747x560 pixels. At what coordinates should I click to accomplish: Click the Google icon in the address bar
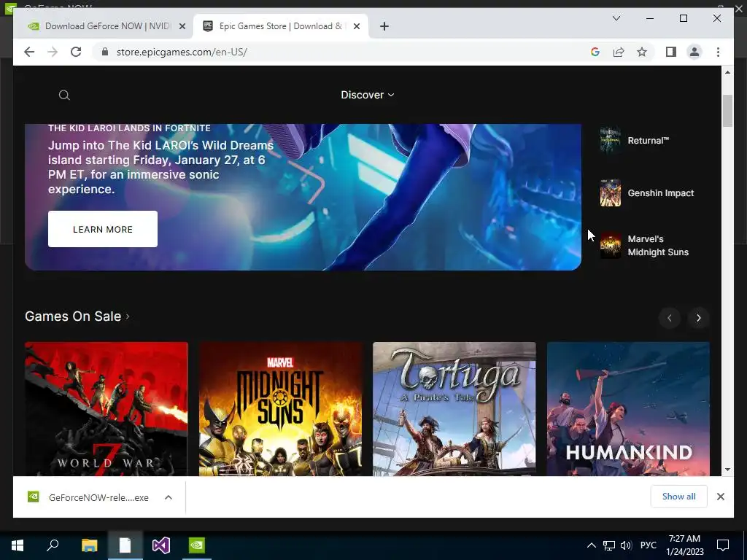595,52
